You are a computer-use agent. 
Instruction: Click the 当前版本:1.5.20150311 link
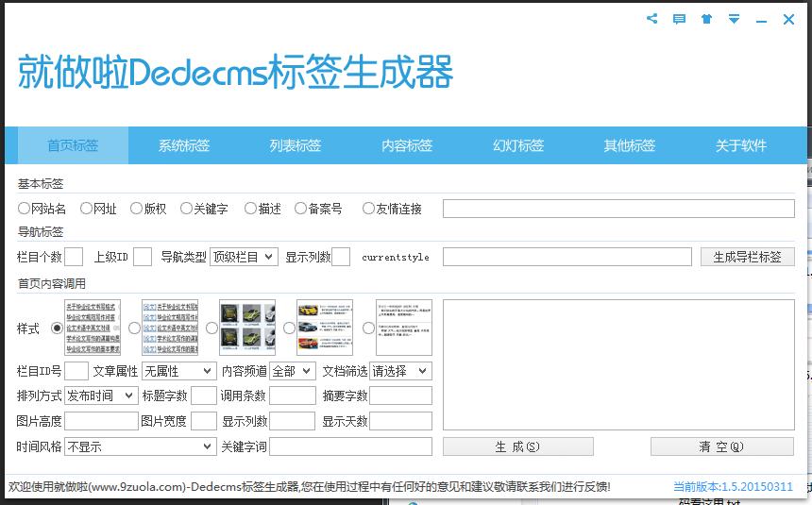click(733, 487)
